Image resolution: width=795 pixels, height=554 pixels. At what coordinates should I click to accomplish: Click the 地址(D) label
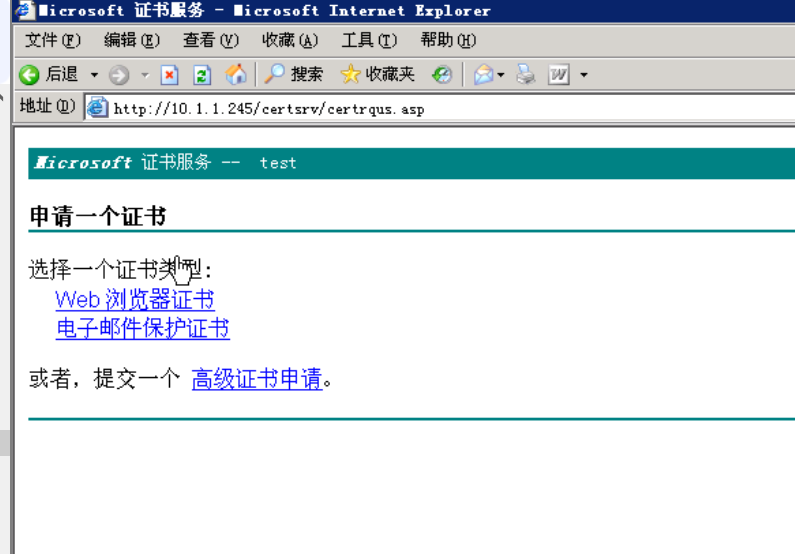47,106
